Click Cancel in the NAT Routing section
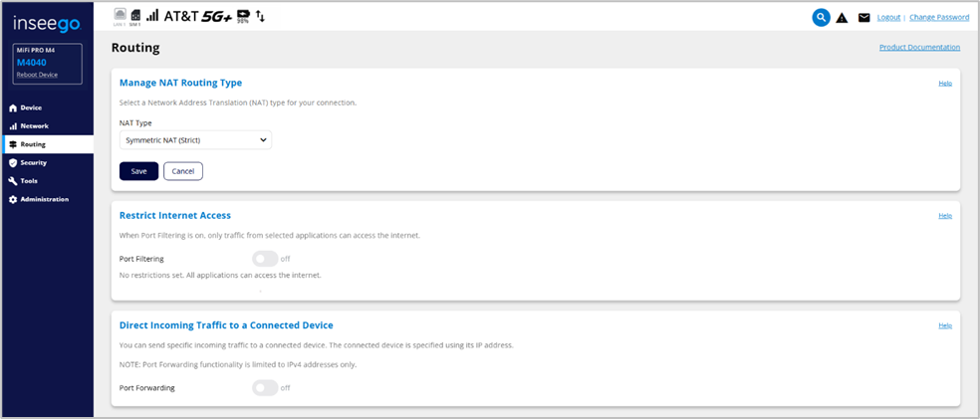This screenshot has width=980, height=419. click(182, 171)
